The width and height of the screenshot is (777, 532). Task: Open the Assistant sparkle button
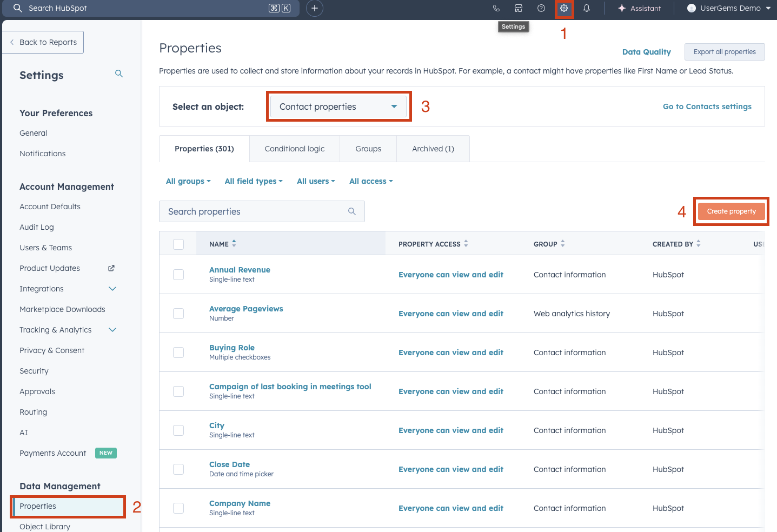[x=640, y=8]
